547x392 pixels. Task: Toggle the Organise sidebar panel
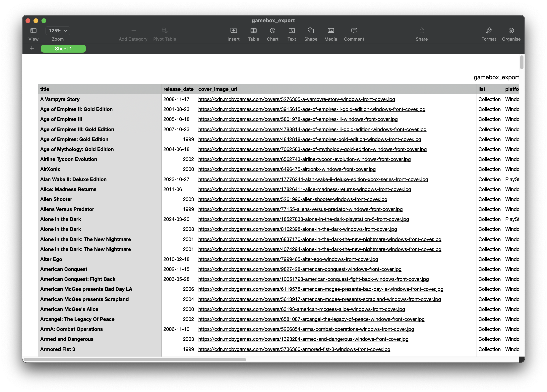pyautogui.click(x=511, y=31)
